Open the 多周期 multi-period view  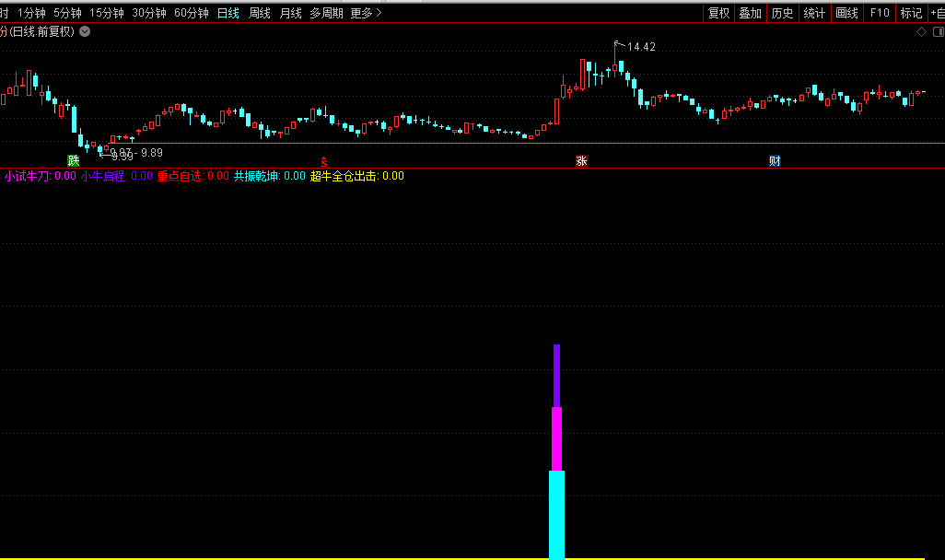point(326,13)
